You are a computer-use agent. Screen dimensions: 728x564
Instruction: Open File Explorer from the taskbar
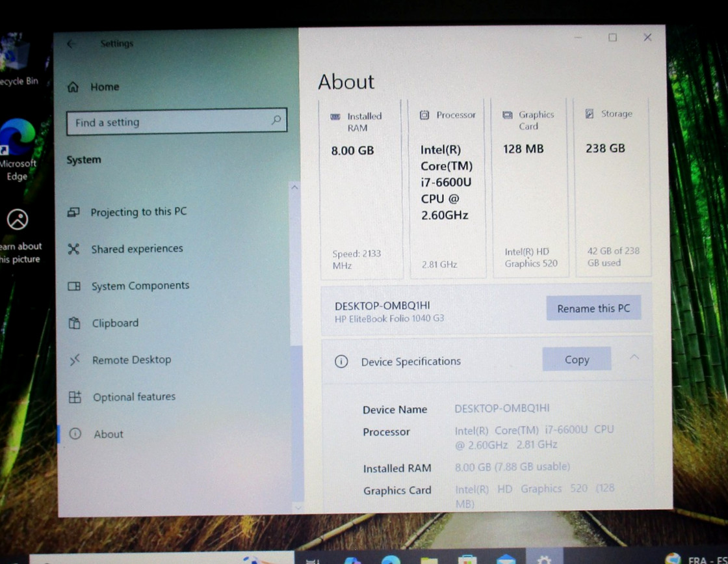(429, 559)
